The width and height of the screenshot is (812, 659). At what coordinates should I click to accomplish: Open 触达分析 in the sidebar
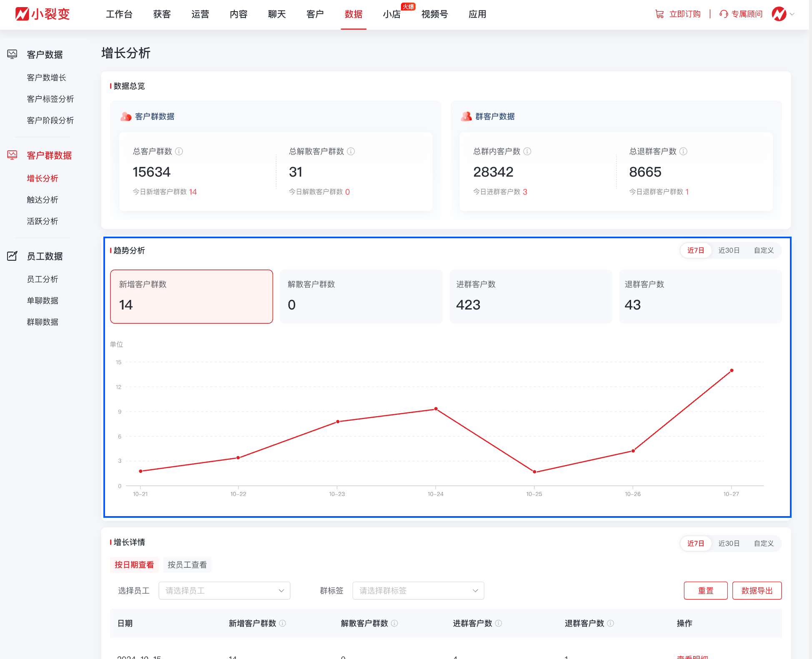click(x=43, y=200)
